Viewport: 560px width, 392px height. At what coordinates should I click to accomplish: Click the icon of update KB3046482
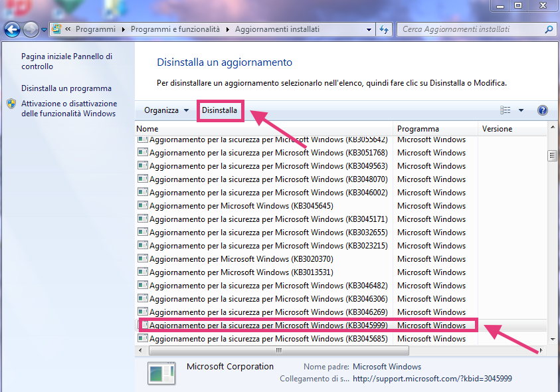(143, 285)
